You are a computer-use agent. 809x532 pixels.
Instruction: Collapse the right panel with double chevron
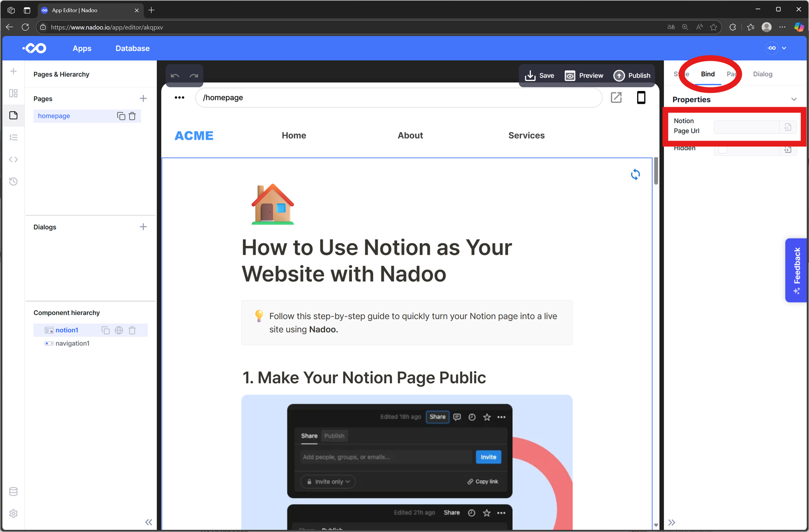(671, 522)
